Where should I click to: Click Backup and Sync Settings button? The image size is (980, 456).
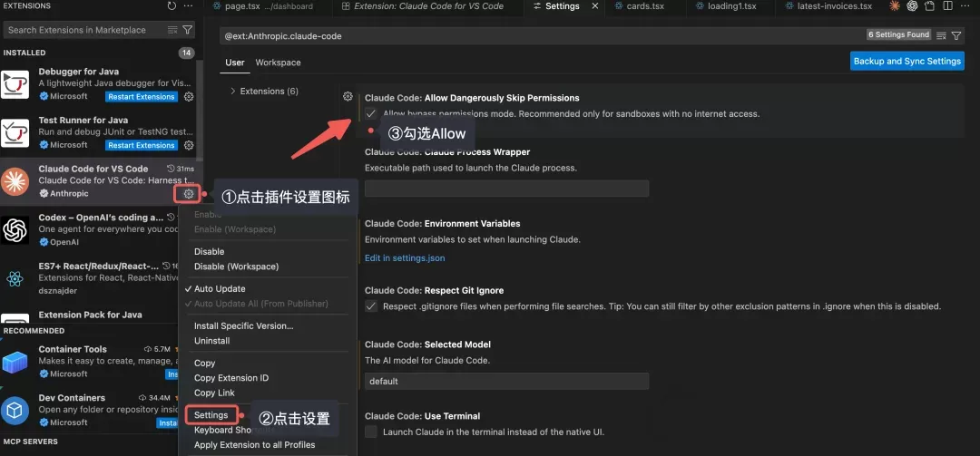[906, 62]
